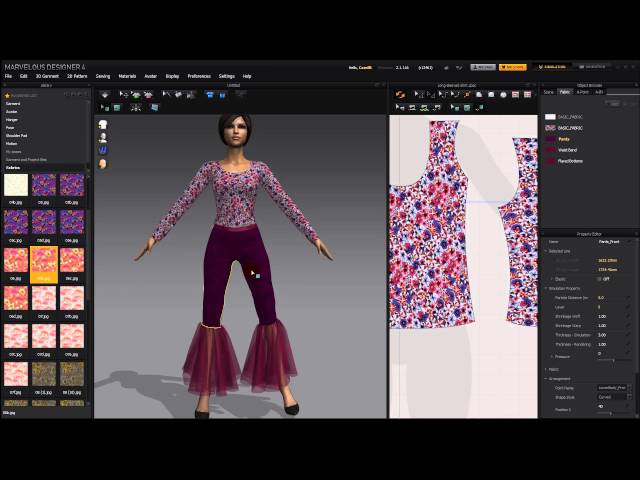The height and width of the screenshot is (480, 640).
Task: Click the white circle pattern icon in 2D toolbar
Action: coord(503,95)
